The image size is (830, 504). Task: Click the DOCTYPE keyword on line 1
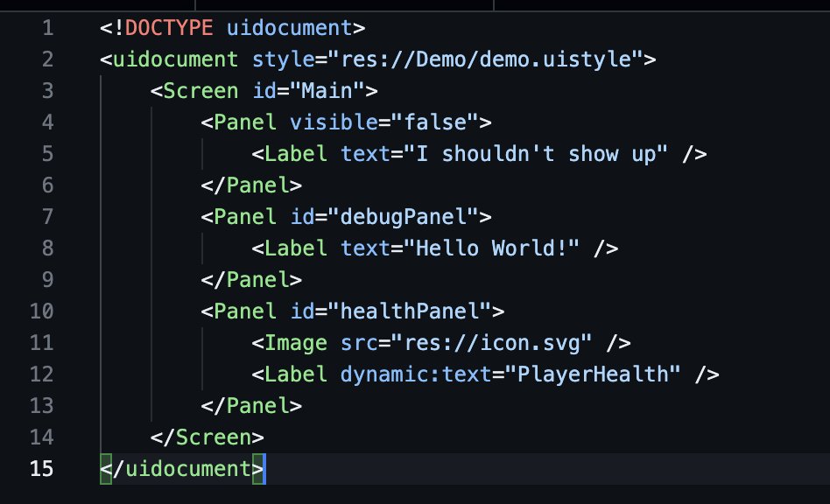(x=169, y=27)
